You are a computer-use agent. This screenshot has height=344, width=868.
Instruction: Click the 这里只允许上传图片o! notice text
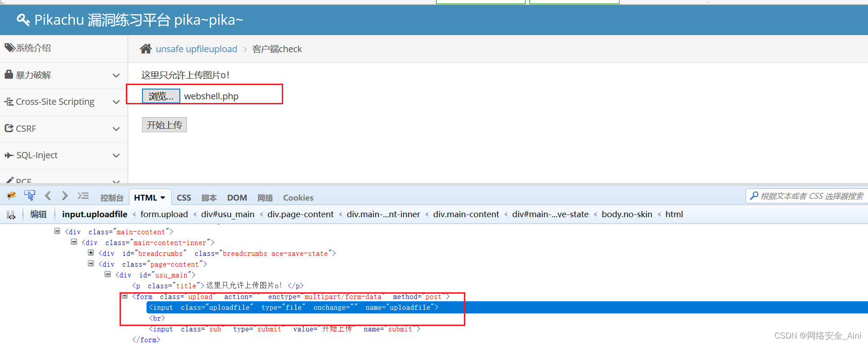coord(186,75)
